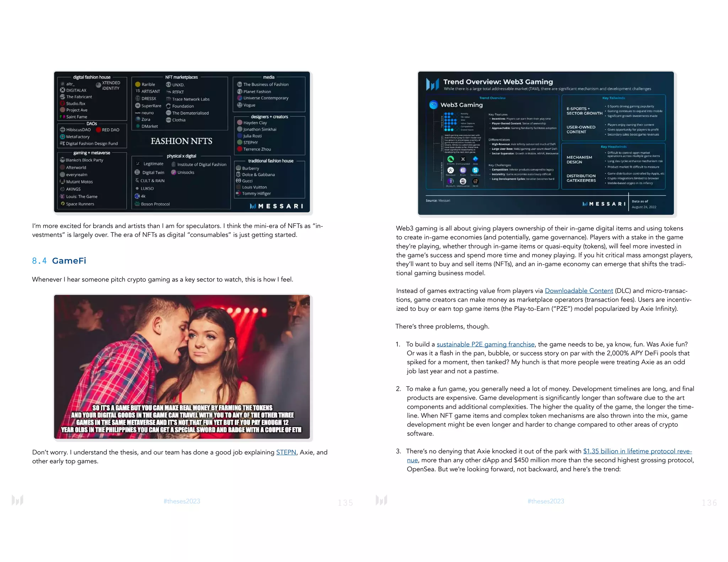Click the Space Runners icon

pyautogui.click(x=63, y=204)
